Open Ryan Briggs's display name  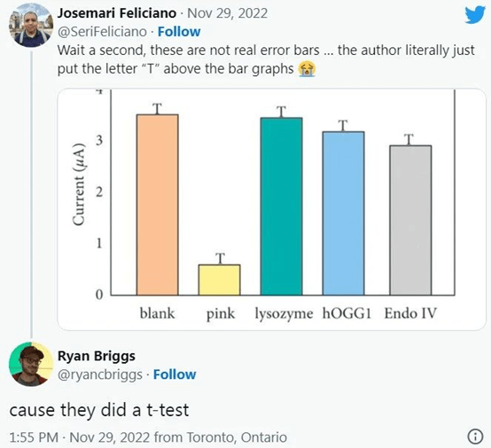[97, 356]
